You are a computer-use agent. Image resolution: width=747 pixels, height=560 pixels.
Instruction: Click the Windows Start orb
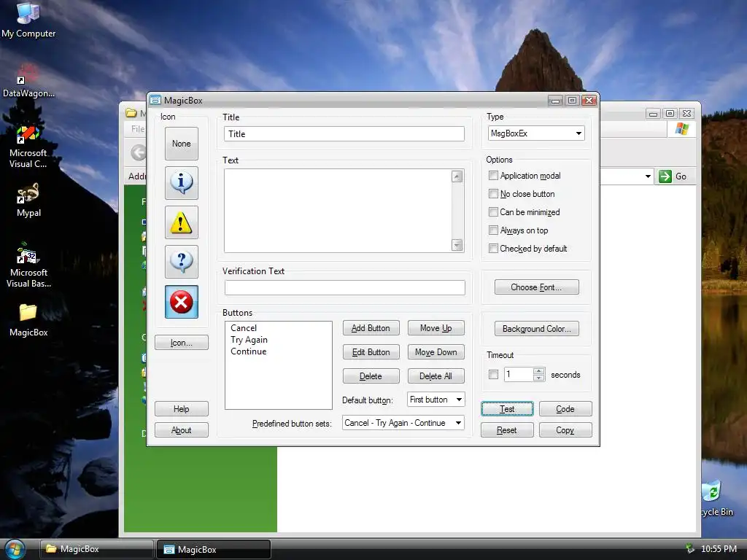[x=15, y=549]
